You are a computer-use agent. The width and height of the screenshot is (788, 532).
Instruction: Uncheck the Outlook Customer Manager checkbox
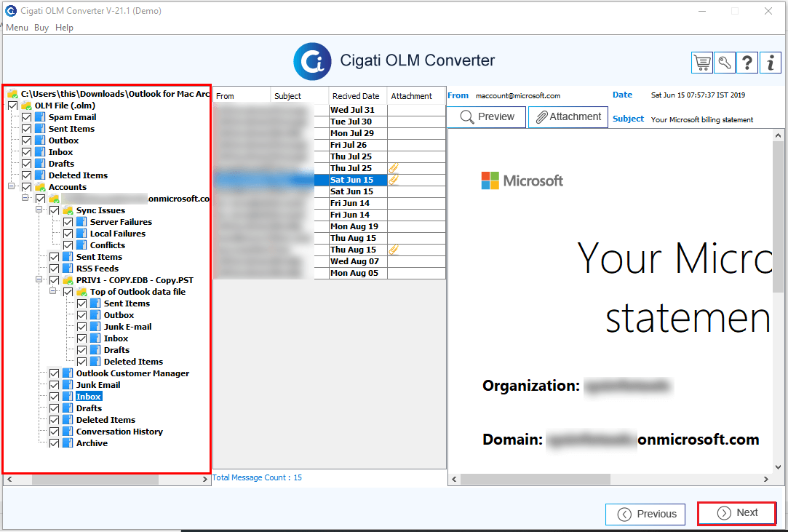click(x=55, y=373)
